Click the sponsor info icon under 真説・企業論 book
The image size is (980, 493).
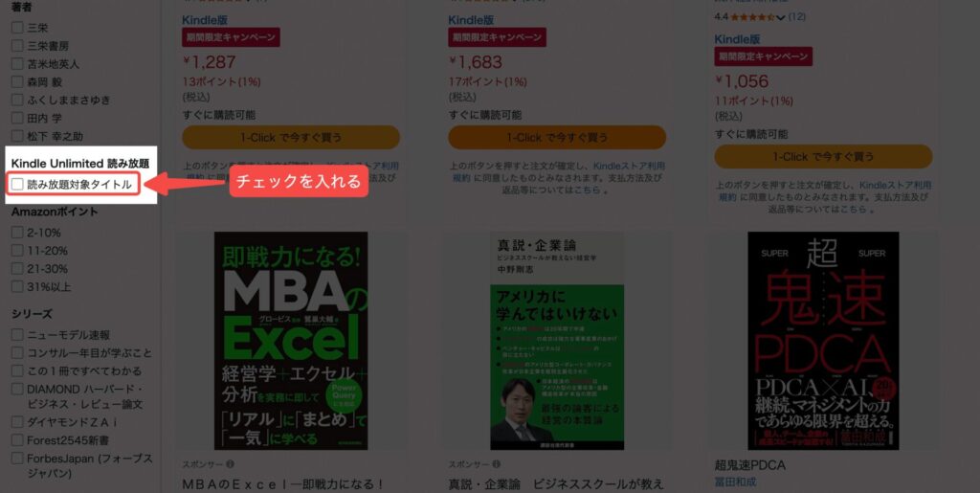(x=497, y=464)
